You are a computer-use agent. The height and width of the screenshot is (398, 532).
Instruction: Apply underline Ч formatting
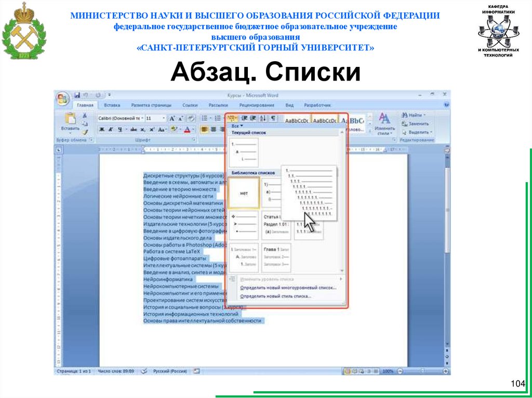click(x=120, y=130)
